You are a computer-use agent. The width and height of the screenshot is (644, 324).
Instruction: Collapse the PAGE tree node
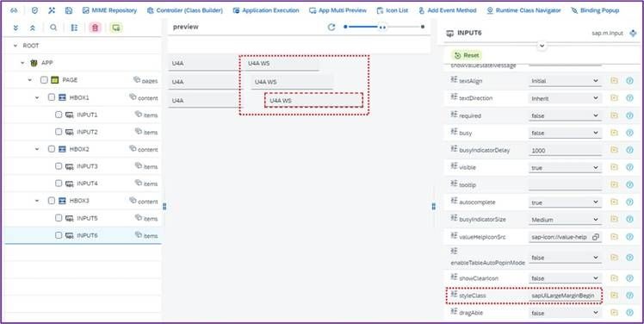(29, 80)
